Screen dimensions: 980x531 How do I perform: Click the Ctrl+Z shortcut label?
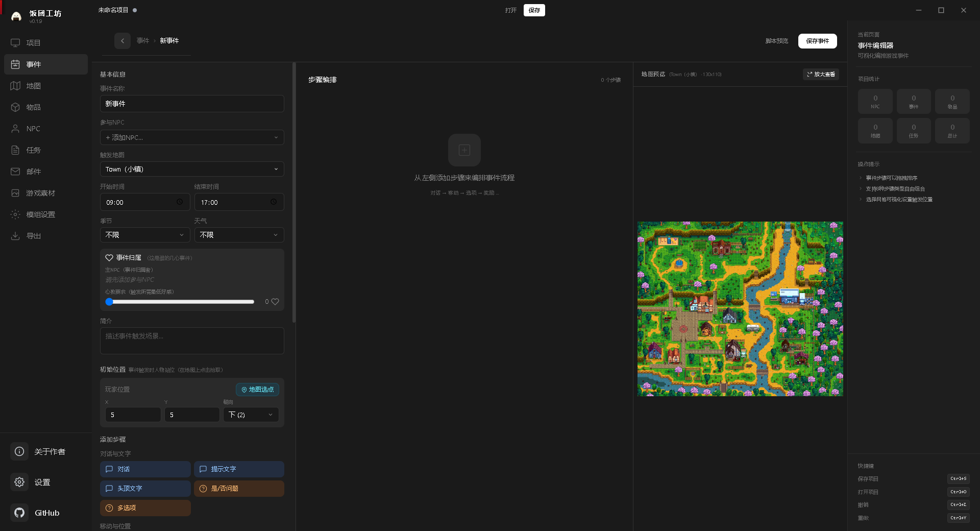click(x=959, y=505)
